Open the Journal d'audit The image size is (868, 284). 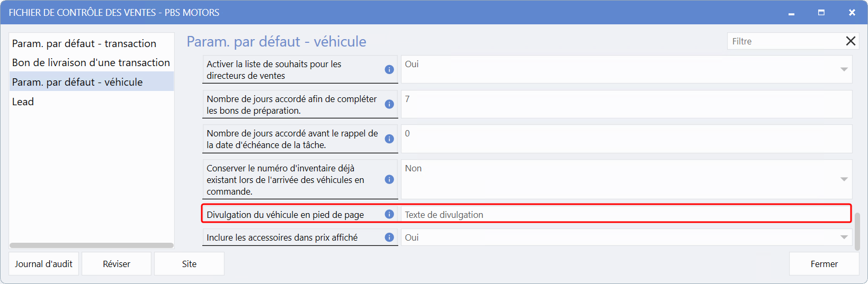43,264
